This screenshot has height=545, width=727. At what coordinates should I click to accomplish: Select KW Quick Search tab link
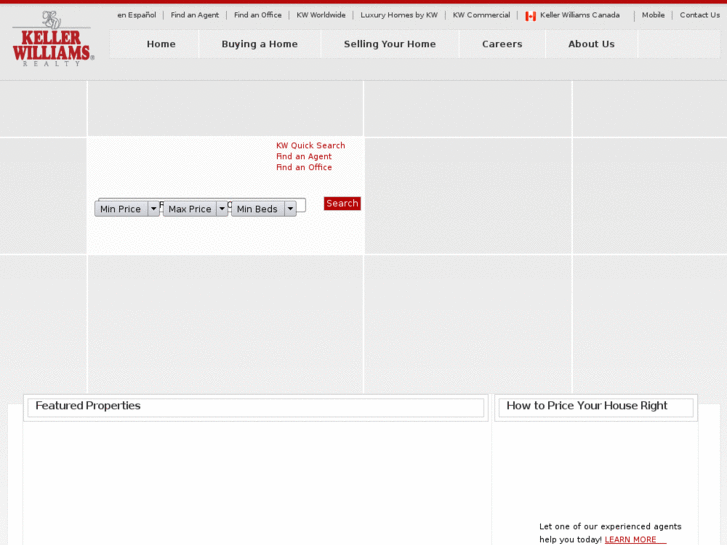tap(311, 146)
